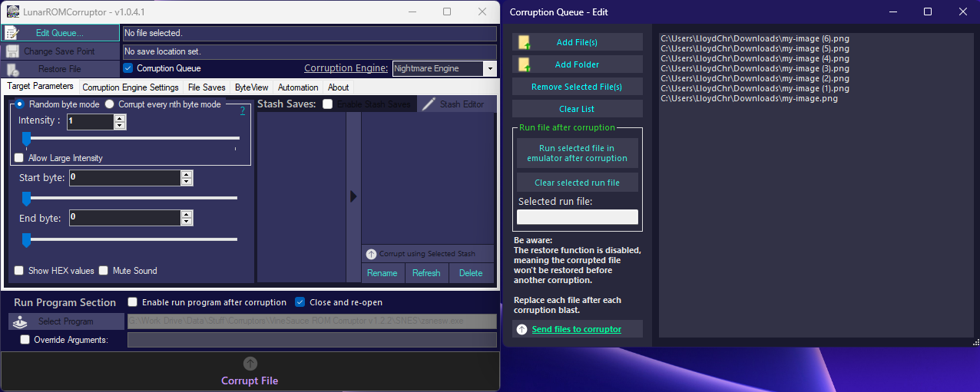Select my-image (6).png in queue list
The width and height of the screenshot is (980, 392).
(x=755, y=38)
